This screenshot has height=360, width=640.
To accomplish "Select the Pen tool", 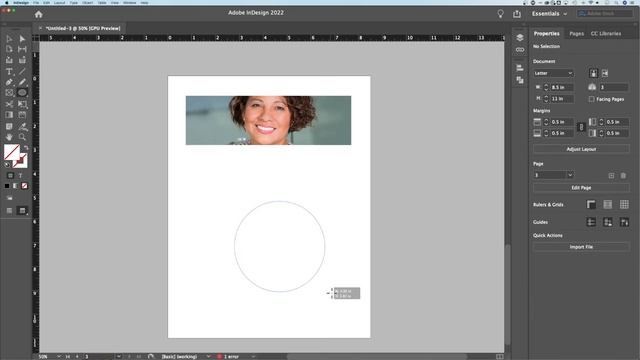I will [x=9, y=82].
